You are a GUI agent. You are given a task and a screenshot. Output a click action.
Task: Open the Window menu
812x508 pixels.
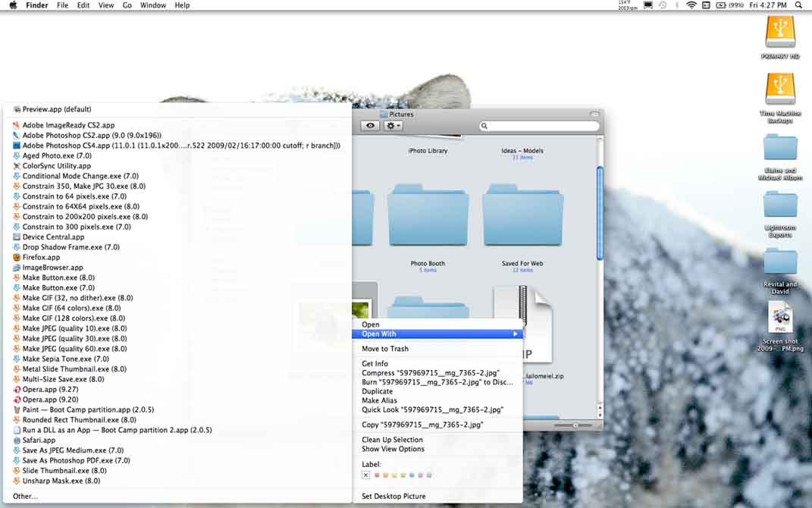coord(153,5)
